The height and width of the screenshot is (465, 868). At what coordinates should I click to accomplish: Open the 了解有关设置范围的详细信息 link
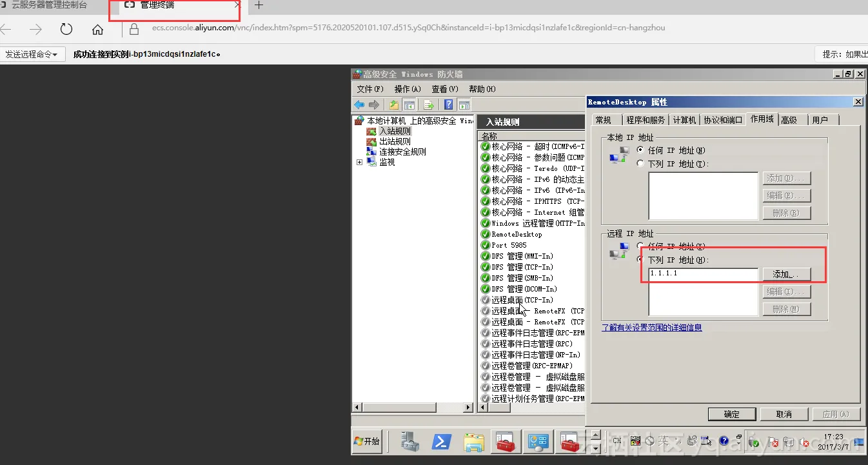coord(651,328)
